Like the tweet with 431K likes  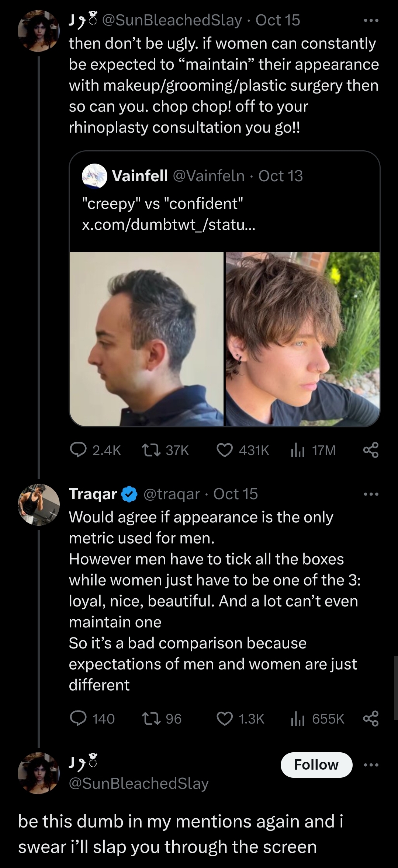[x=224, y=450]
